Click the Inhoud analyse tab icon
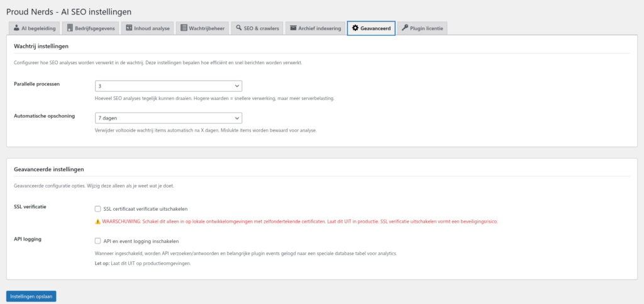 click(128, 28)
